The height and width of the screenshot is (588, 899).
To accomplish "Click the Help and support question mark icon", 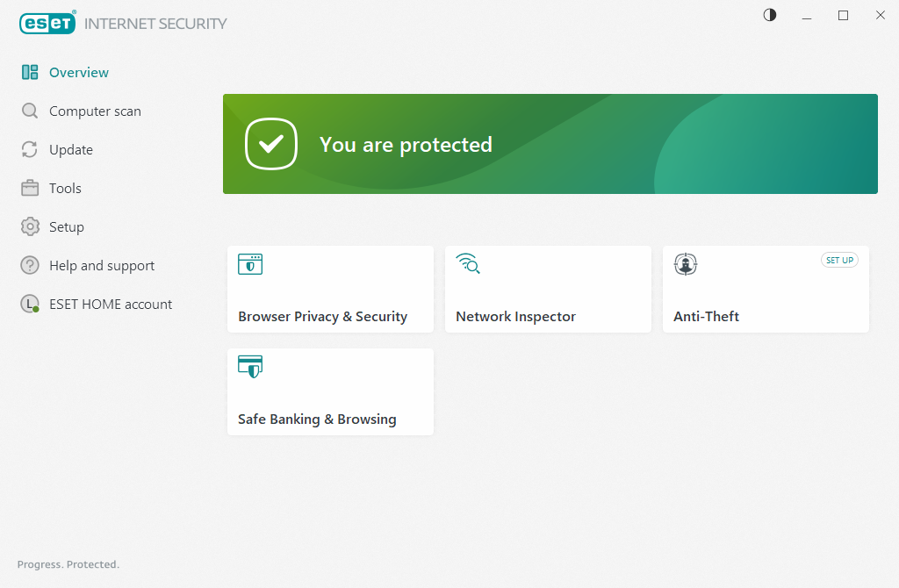I will click(x=29, y=265).
